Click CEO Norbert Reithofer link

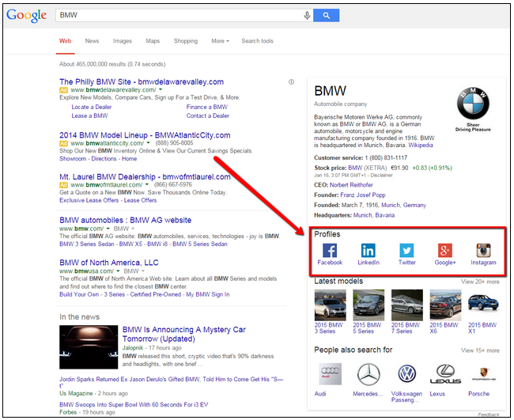click(351, 185)
